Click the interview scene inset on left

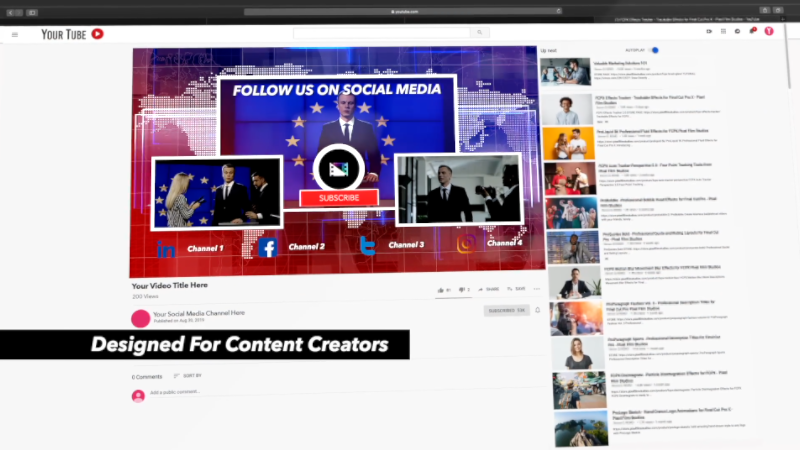[x=217, y=193]
